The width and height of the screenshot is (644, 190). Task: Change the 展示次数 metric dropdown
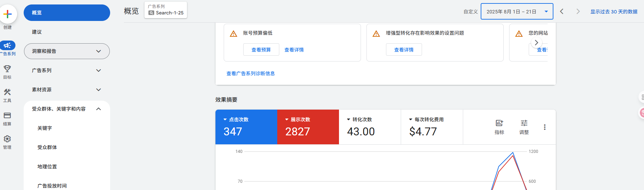[x=298, y=120]
